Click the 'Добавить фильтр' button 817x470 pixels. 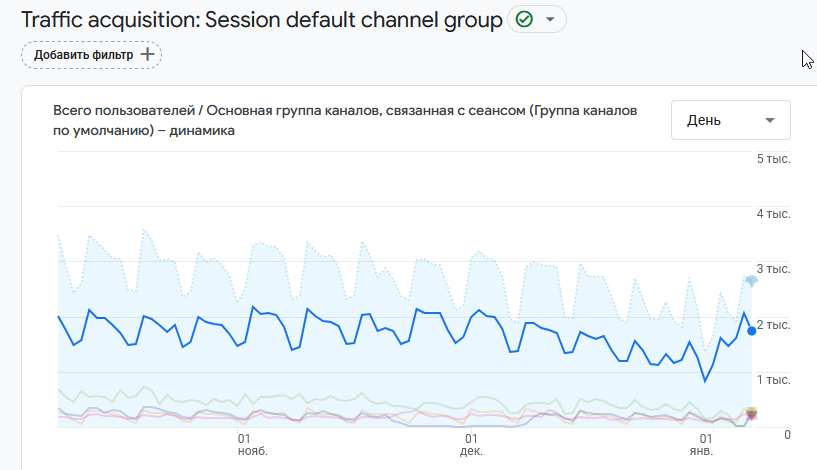(91, 55)
